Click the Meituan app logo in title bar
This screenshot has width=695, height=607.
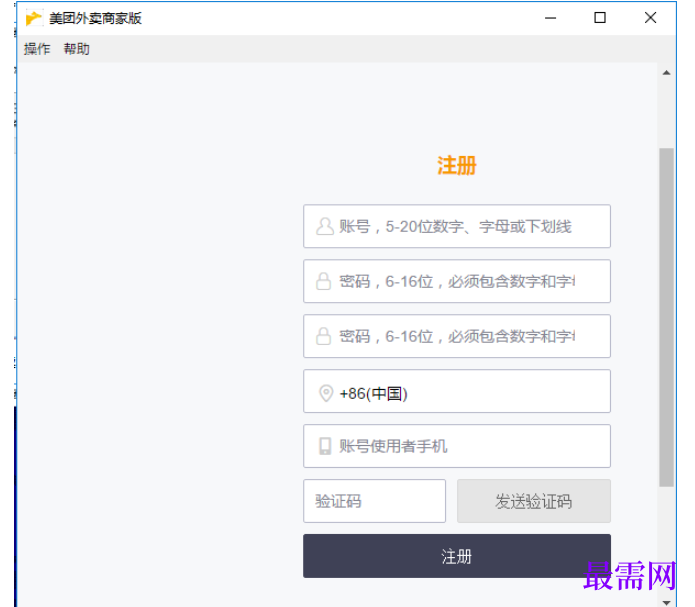pos(34,18)
